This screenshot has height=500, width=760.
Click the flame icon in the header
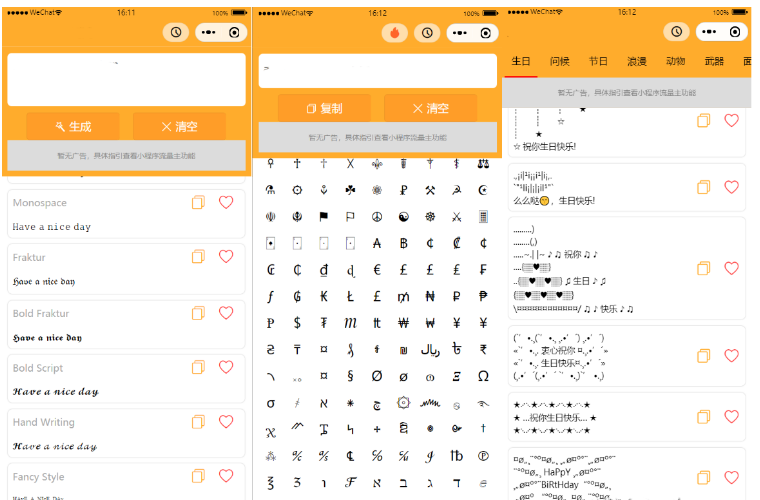[x=395, y=32]
